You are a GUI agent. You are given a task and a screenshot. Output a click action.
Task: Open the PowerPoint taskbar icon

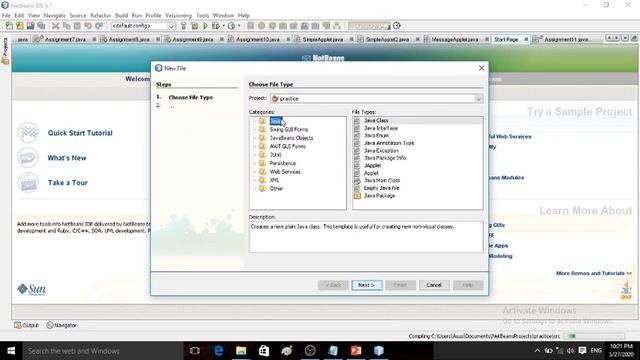356,351
